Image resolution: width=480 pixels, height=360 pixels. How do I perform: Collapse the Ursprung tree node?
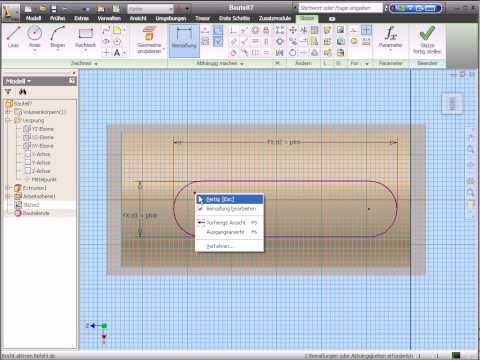click(x=8, y=120)
